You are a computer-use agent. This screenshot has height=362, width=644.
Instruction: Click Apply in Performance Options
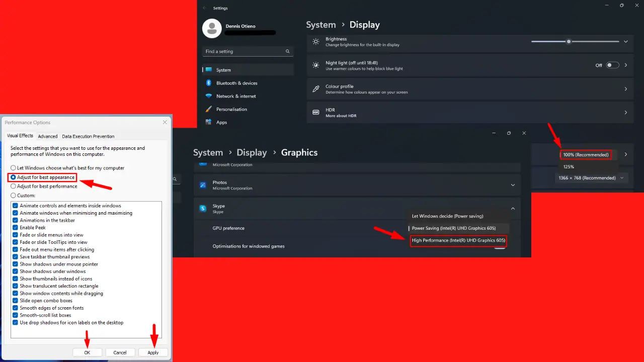point(153,352)
